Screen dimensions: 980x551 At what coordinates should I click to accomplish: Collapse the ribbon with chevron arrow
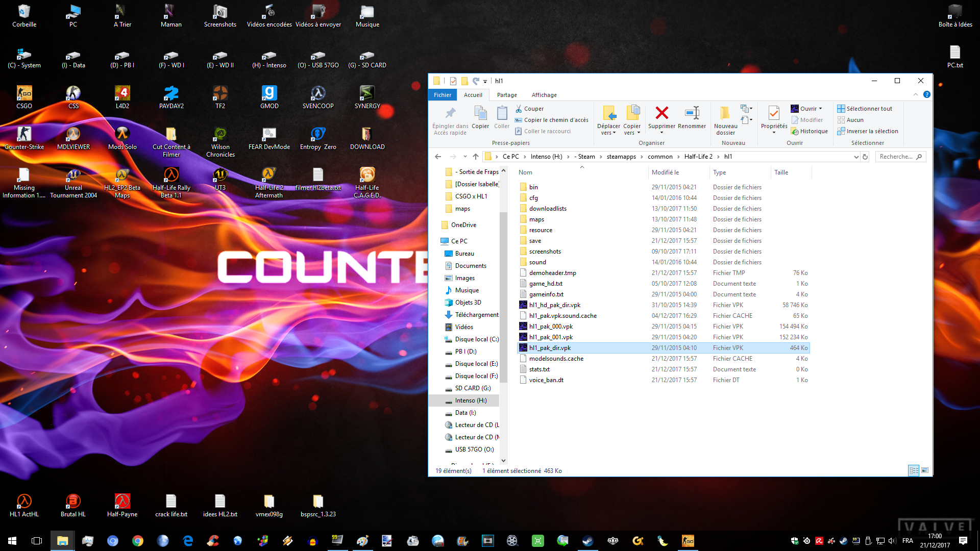(916, 94)
